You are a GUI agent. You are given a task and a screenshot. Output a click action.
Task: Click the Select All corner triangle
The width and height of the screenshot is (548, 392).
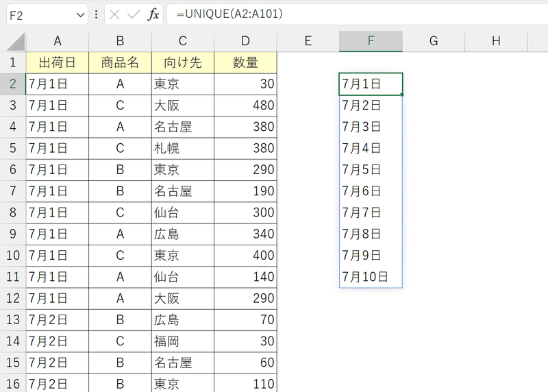15,42
